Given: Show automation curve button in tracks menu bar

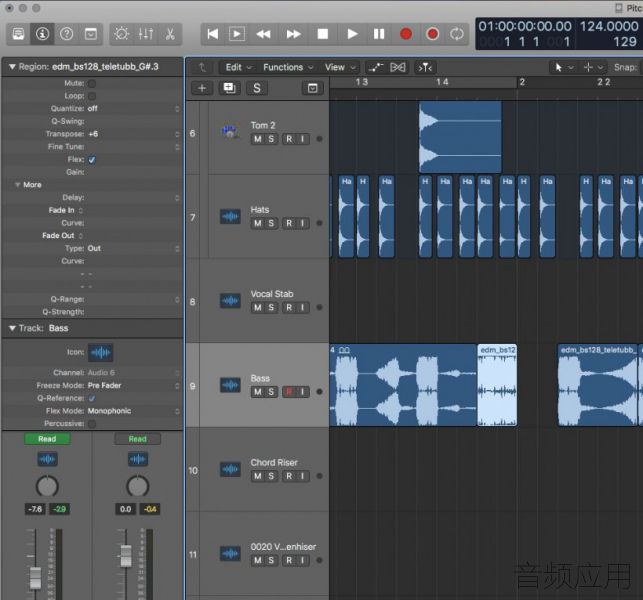Looking at the screenshot, I should point(376,67).
